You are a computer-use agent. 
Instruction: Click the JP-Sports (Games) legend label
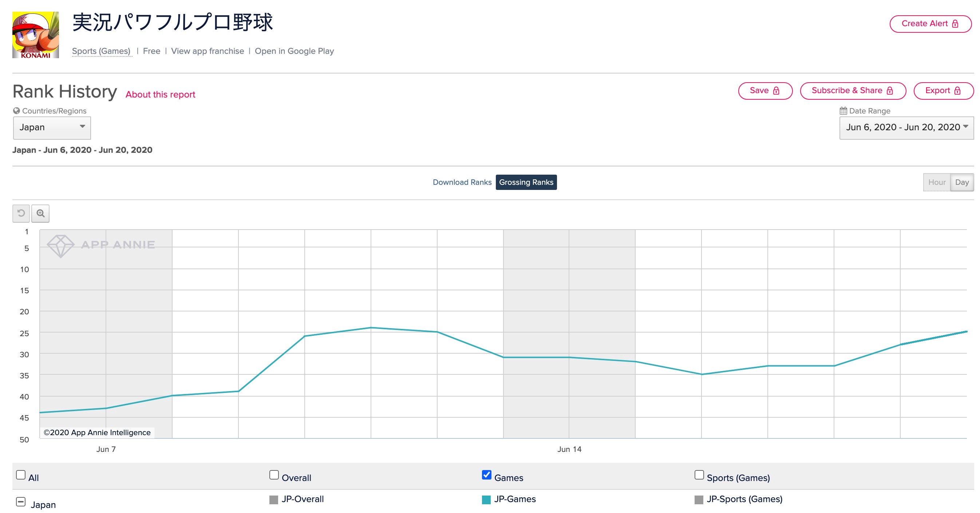(744, 499)
